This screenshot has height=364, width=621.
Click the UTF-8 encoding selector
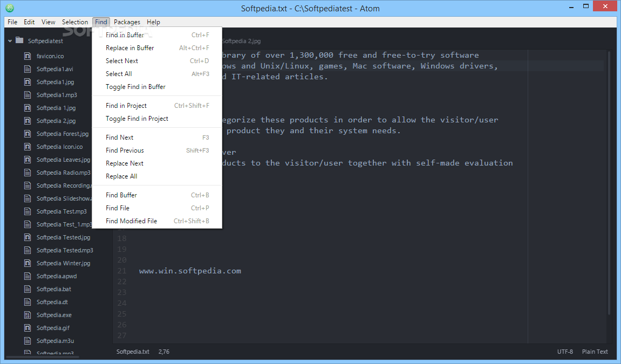(x=565, y=352)
